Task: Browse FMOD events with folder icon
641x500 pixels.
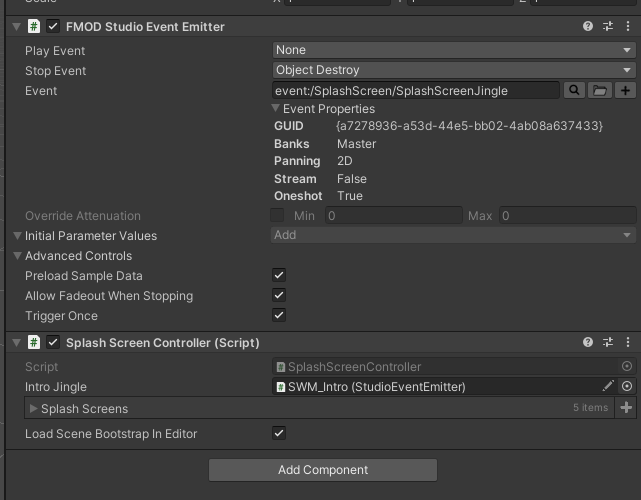Action: click(x=599, y=90)
